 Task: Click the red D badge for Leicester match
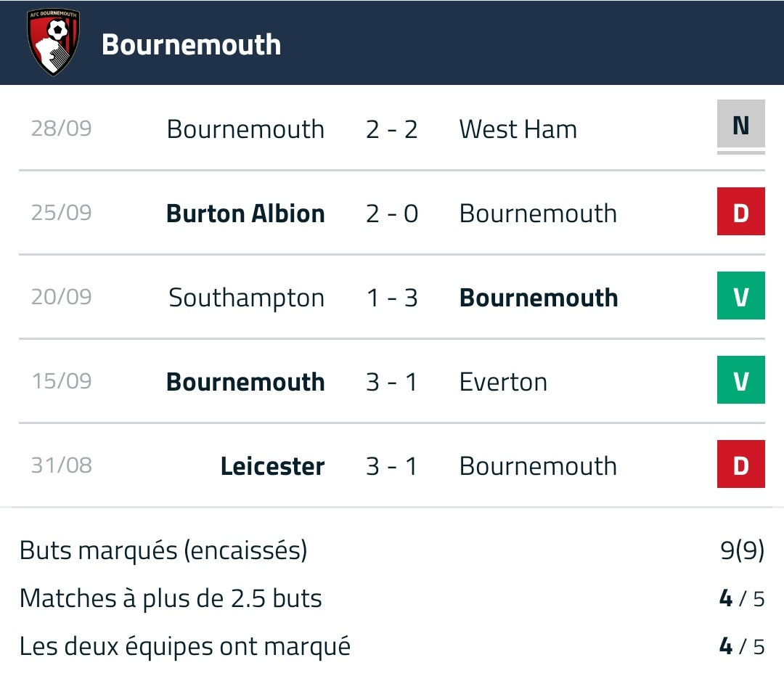click(740, 464)
